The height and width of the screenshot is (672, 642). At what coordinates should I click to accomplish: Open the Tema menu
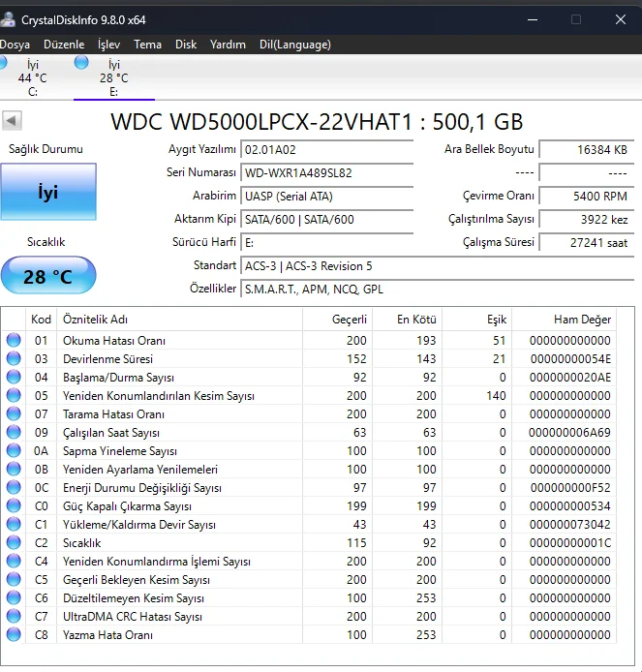[147, 45]
